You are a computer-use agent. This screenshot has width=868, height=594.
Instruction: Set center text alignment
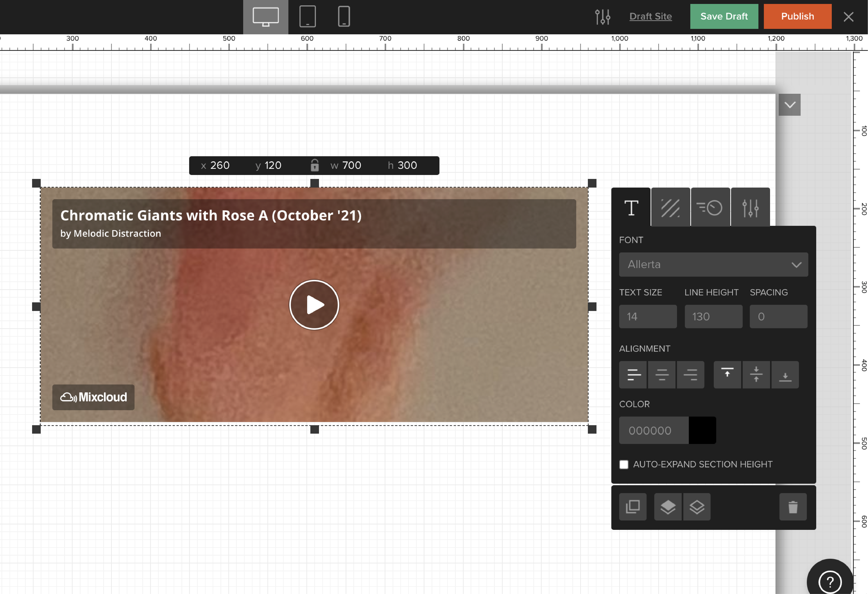pos(661,375)
